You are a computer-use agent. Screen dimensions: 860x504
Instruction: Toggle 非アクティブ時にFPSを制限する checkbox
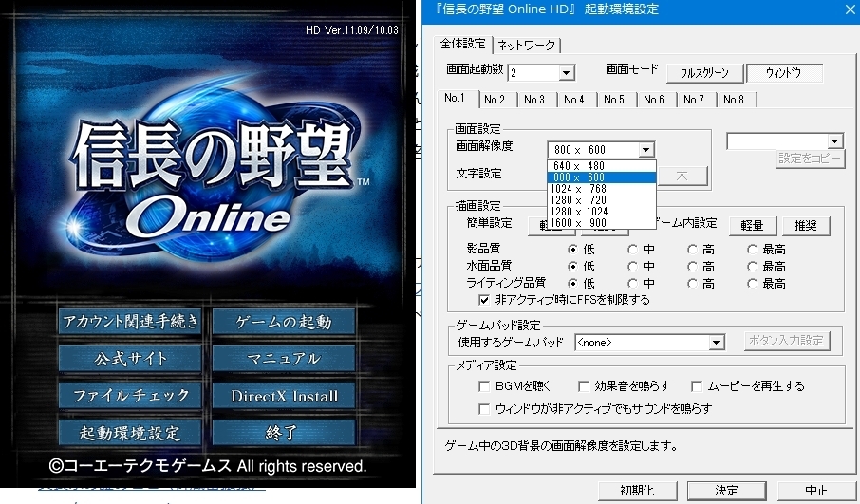click(x=484, y=300)
